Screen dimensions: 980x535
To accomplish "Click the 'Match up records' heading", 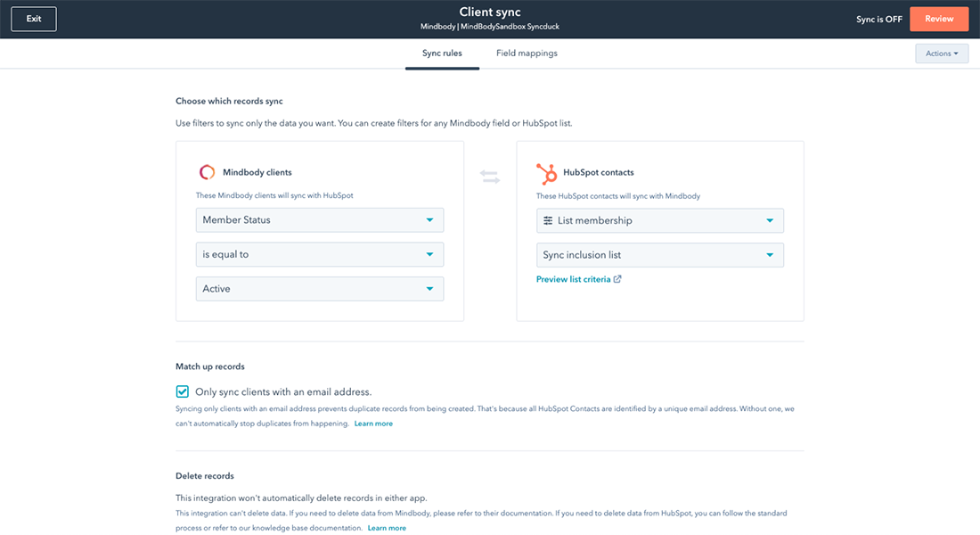I will click(210, 366).
